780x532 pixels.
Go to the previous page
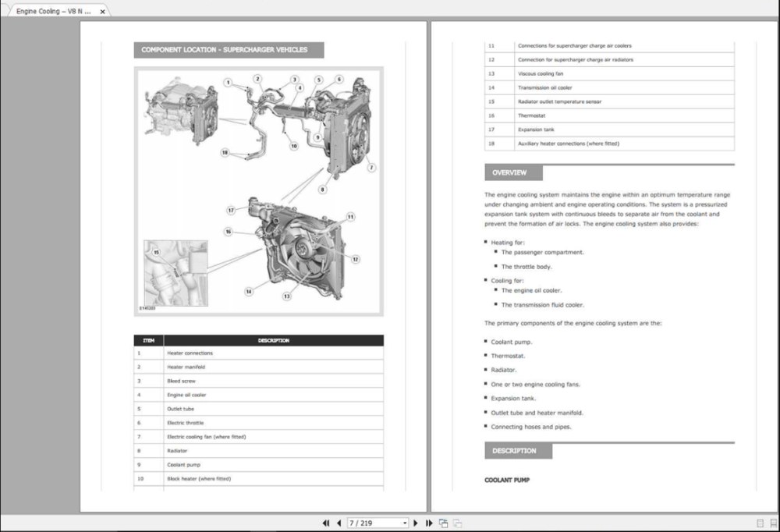339,523
